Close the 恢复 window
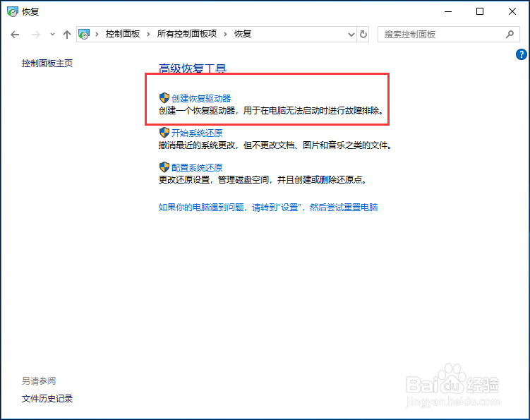530x420 pixels. [512, 11]
